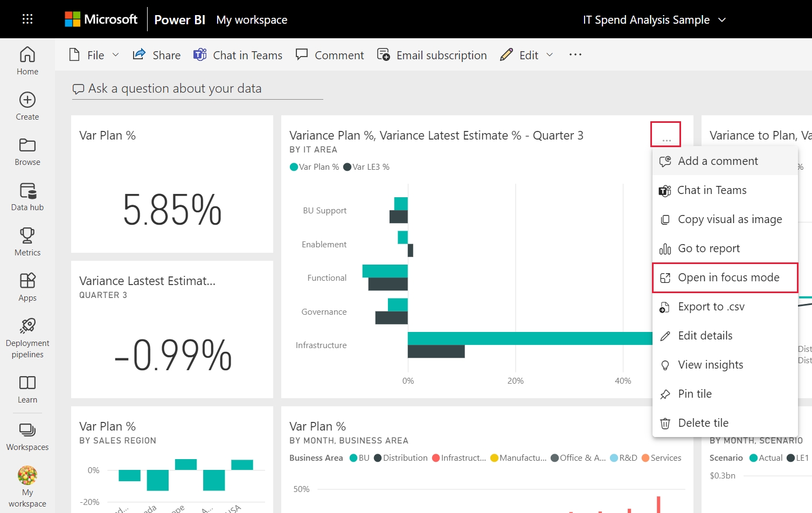812x513 pixels.
Task: Click Ask a question about your data
Action: 197,89
